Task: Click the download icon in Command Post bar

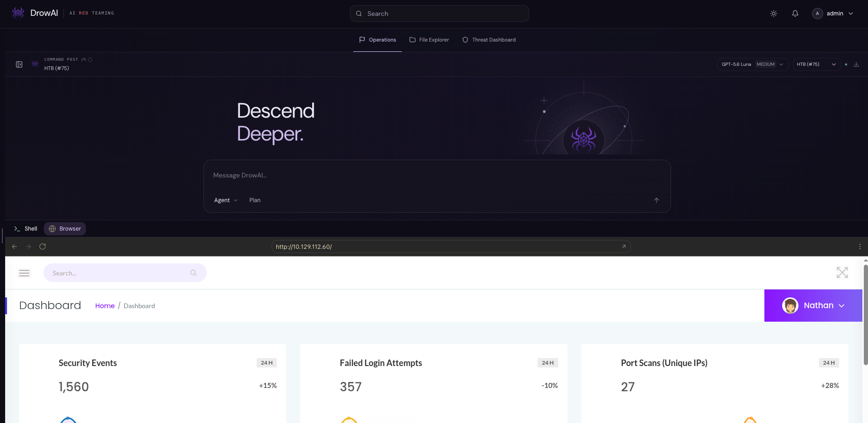Action: tap(856, 64)
